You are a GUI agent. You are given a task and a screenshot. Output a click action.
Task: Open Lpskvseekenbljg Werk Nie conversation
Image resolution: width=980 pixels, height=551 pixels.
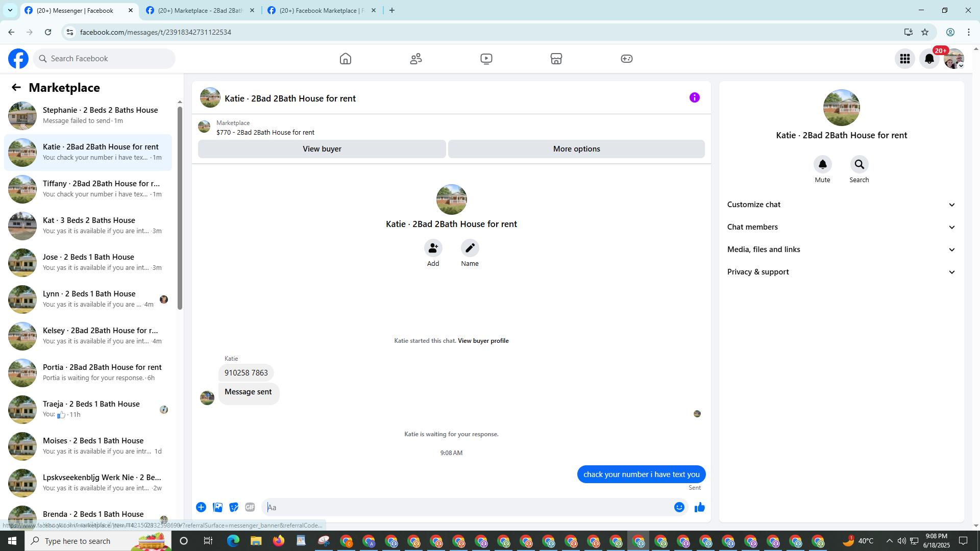tap(88, 483)
